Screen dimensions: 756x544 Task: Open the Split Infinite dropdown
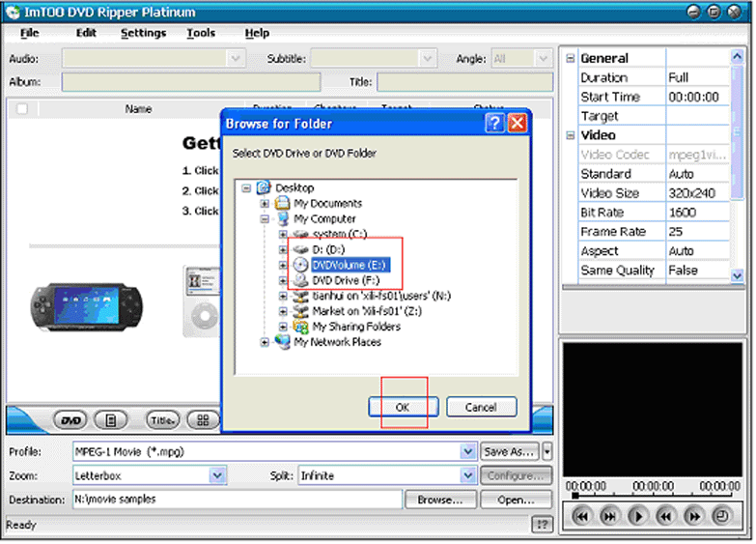pos(468,477)
